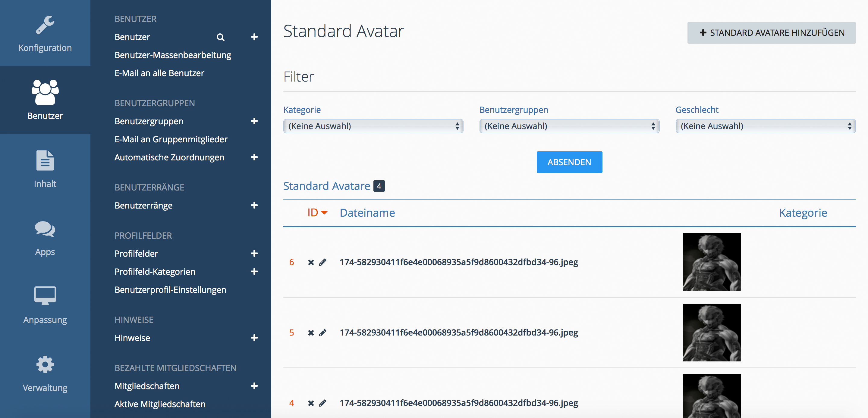Image resolution: width=868 pixels, height=418 pixels.
Task: Delete avatar with ID 6
Action: [311, 262]
